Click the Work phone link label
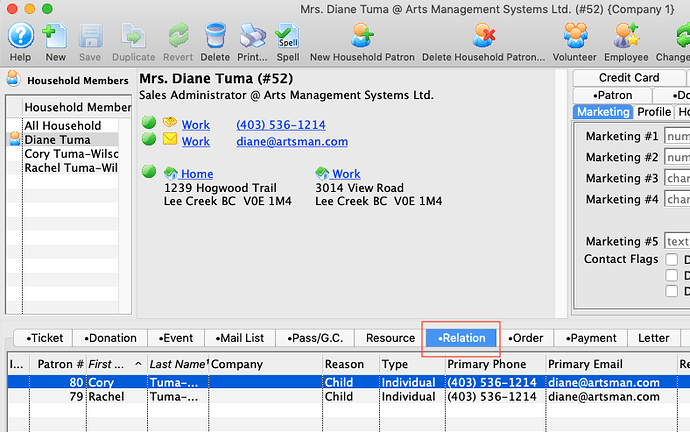The image size is (690, 432). click(196, 125)
